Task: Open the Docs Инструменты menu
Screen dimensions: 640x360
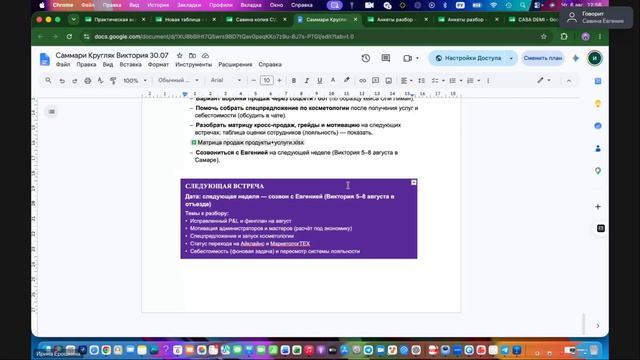Action: [193, 64]
